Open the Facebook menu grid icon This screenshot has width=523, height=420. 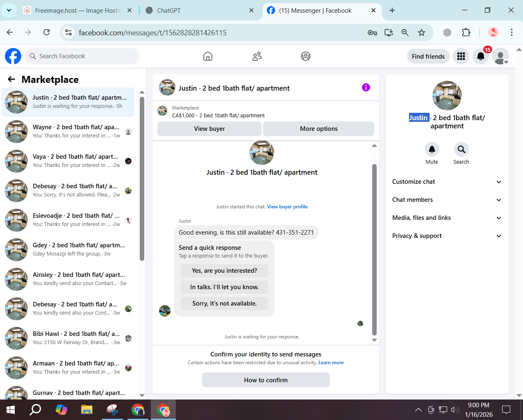[x=461, y=56]
